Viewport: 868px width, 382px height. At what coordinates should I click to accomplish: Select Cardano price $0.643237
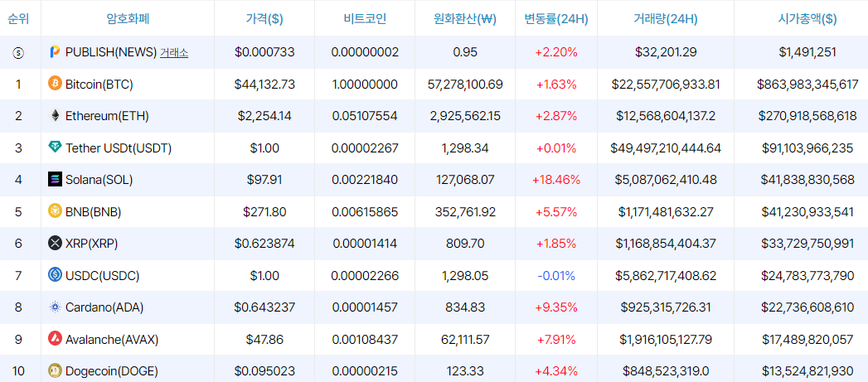[x=264, y=307]
